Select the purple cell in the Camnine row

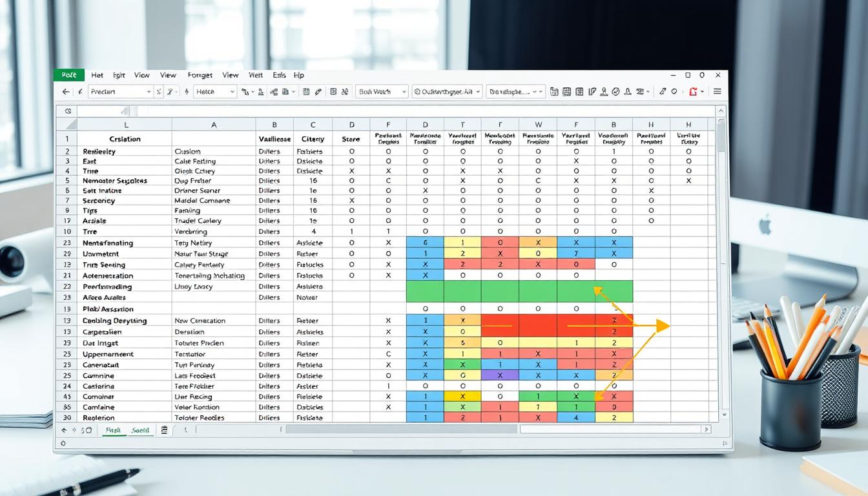pyautogui.click(x=500, y=375)
